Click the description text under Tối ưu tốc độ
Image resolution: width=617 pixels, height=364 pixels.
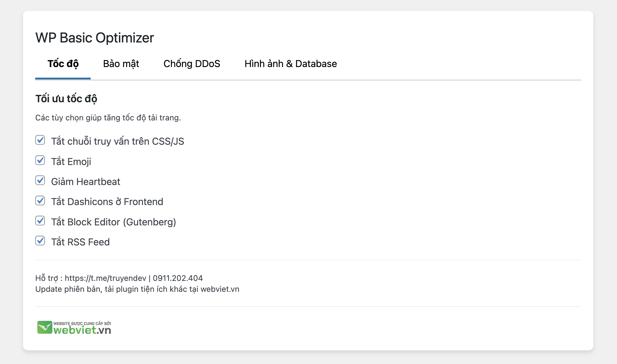tap(108, 118)
